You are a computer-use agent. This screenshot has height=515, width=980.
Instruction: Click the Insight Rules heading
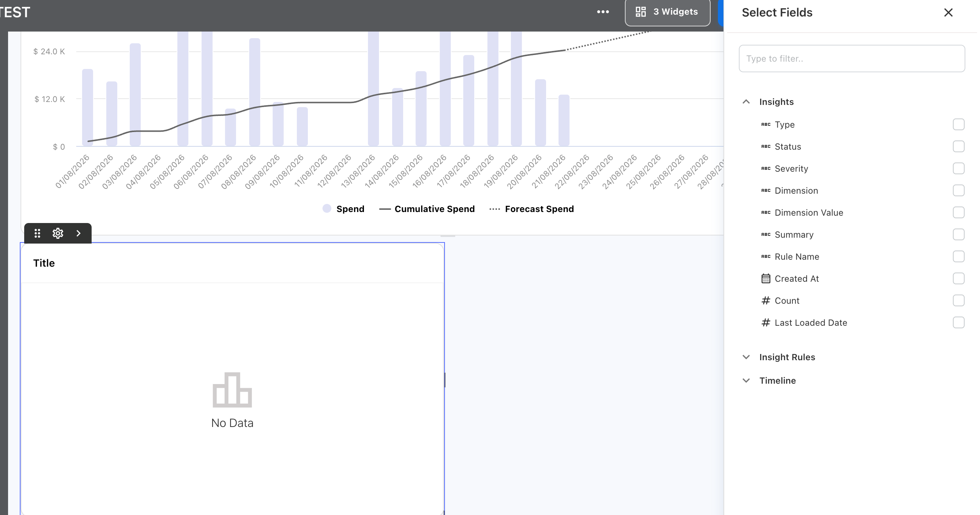coord(787,357)
